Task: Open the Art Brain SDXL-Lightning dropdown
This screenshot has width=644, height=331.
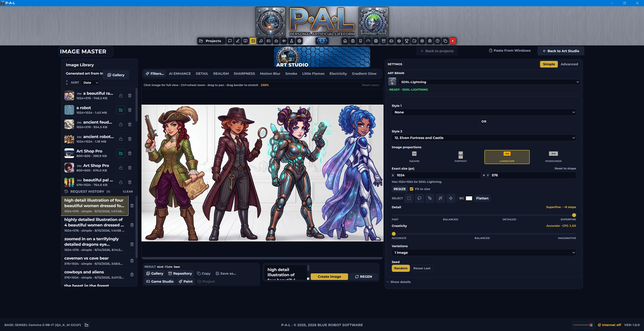Action: [x=489, y=82]
